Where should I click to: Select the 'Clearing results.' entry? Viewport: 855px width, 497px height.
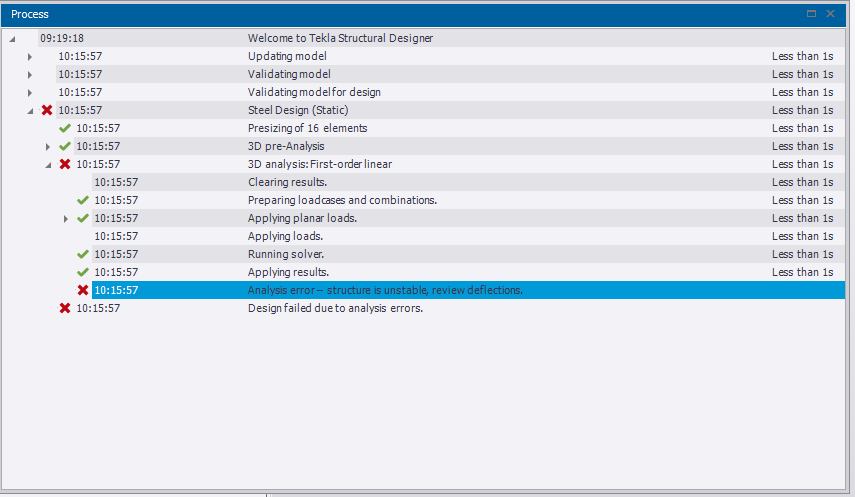pos(287,182)
